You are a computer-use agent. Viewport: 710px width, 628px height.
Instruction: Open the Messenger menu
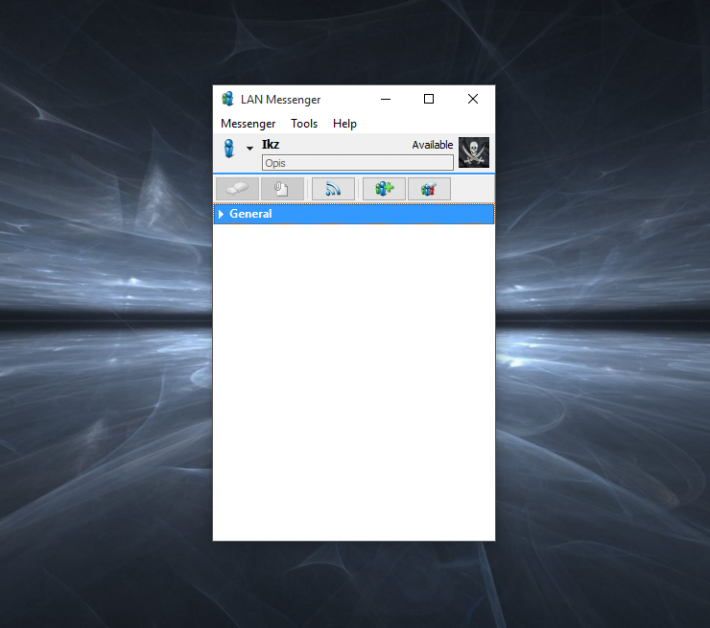click(x=248, y=124)
